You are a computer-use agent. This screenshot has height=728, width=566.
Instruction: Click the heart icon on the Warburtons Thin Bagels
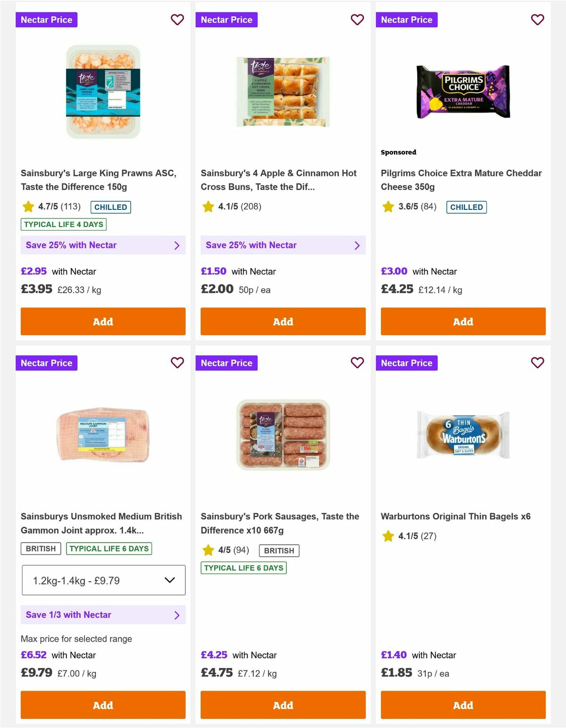537,363
